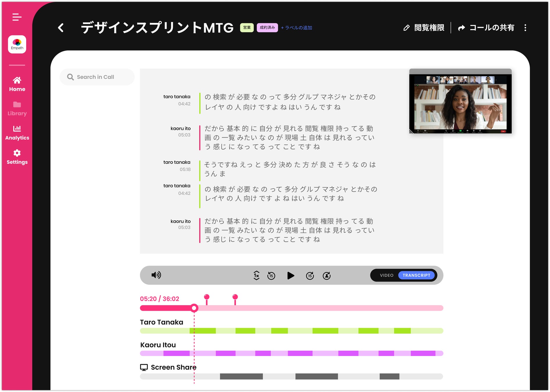Click the 営業 label tag
Viewport: 550px width, 392px height.
[247, 28]
